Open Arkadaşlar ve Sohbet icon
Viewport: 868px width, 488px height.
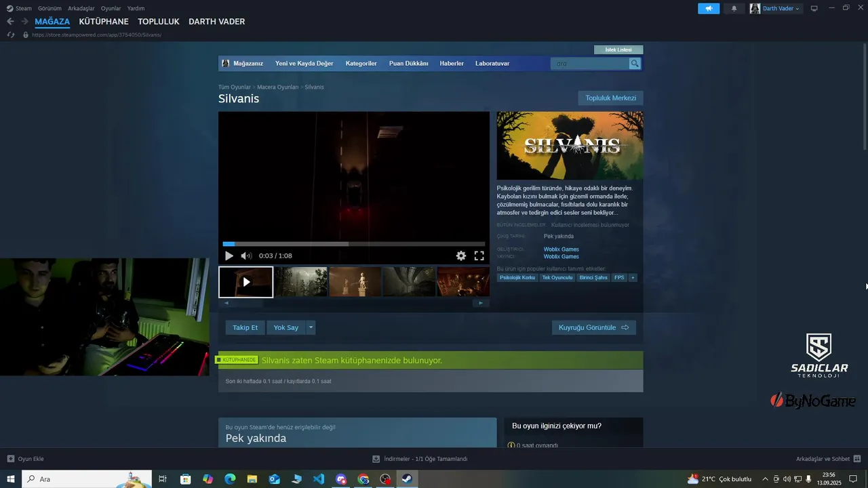click(x=857, y=459)
